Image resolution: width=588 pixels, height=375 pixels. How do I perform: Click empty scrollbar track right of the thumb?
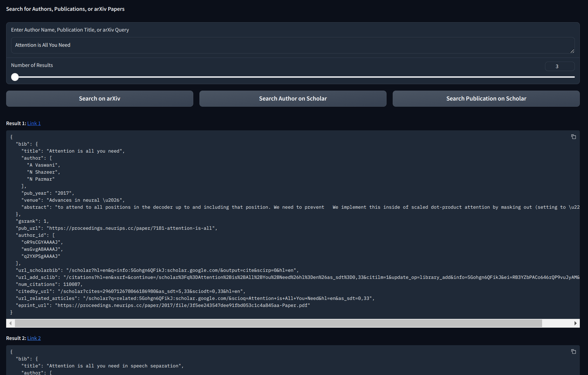pyautogui.click(x=557, y=323)
